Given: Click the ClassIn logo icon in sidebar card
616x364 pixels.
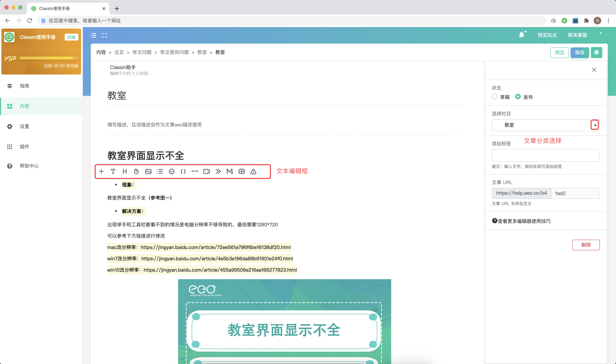Looking at the screenshot, I should click(9, 37).
